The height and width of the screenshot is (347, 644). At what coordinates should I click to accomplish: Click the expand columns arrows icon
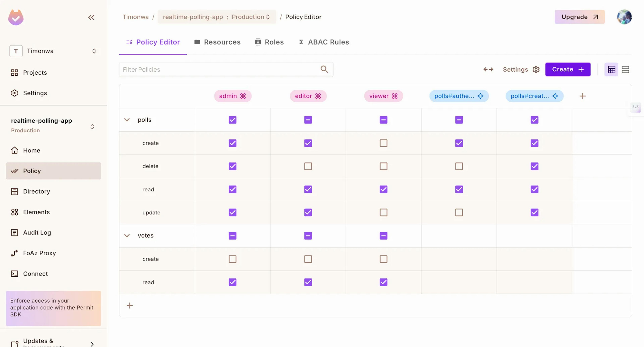coord(488,69)
